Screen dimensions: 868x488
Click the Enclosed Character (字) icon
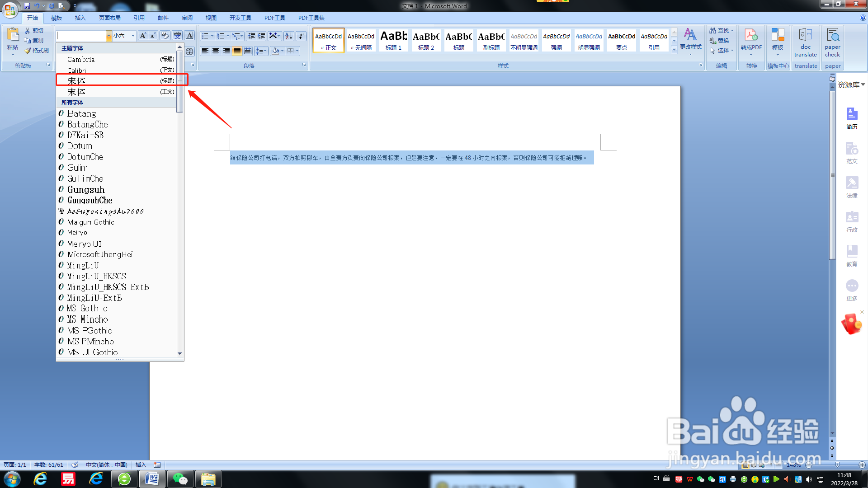(189, 52)
